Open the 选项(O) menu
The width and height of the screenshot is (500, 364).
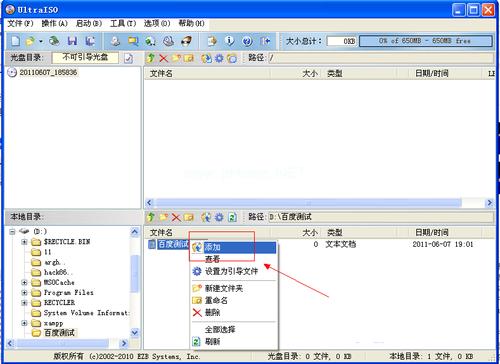pyautogui.click(x=157, y=23)
